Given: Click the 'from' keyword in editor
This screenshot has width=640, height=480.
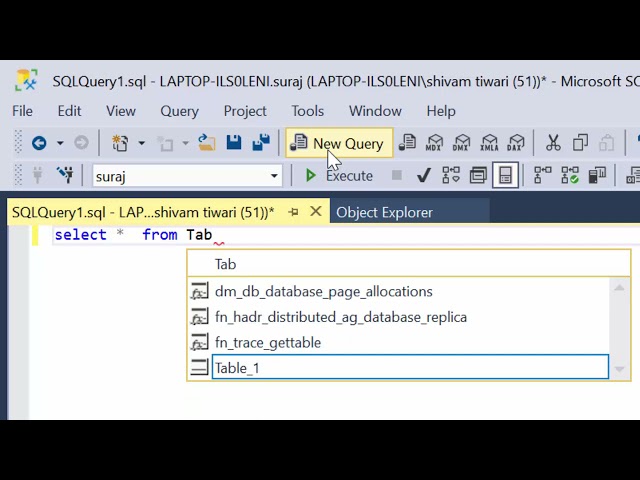Looking at the screenshot, I should point(160,235).
